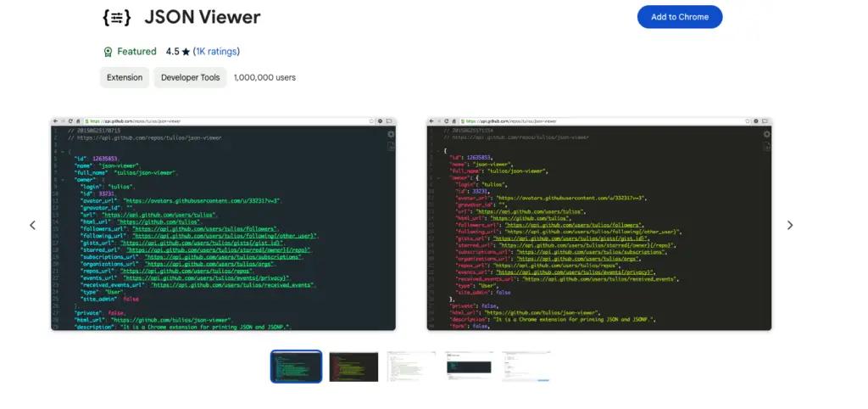
Task: Click the gear icon in left screenshot
Action: tap(391, 134)
